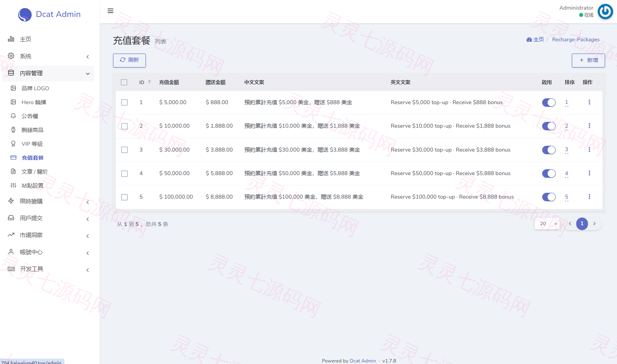Click the Dcat Admin logo icon
Image resolution: width=617 pixels, height=364 pixels.
click(x=25, y=15)
